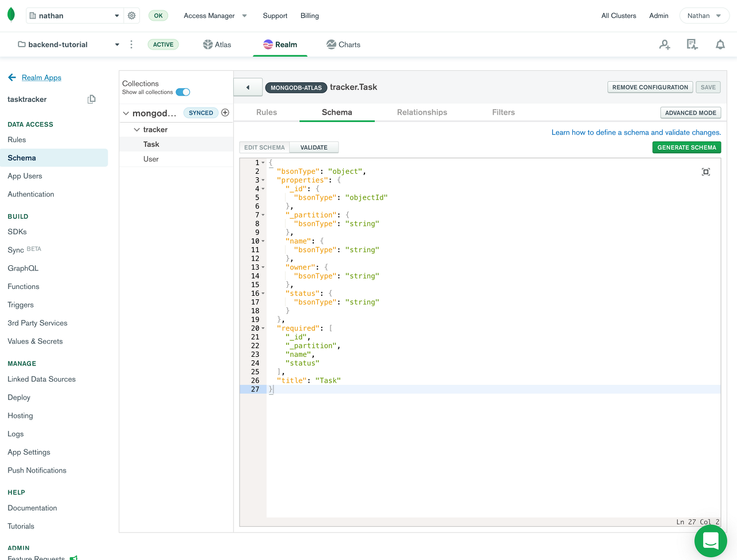The height and width of the screenshot is (560, 737).
Task: Click Support in the top bar
Action: (275, 16)
